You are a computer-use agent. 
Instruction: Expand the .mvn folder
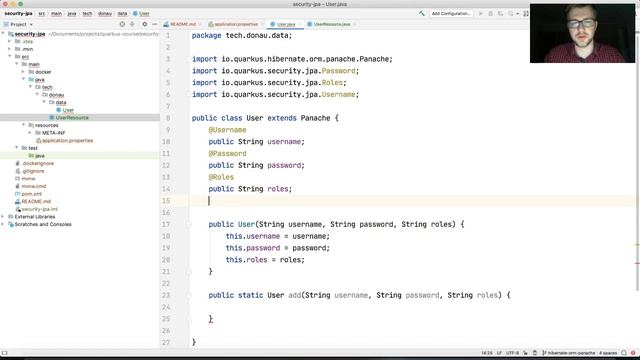[x=10, y=49]
